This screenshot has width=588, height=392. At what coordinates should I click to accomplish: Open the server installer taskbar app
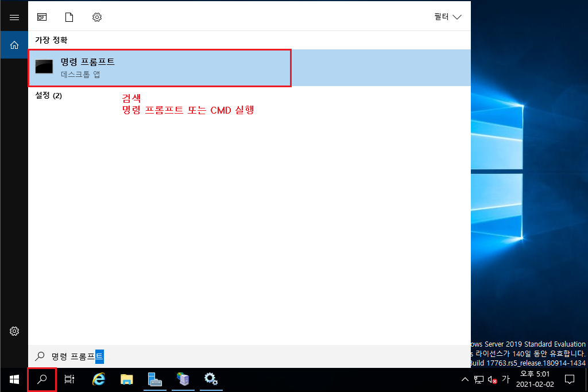[183, 379]
